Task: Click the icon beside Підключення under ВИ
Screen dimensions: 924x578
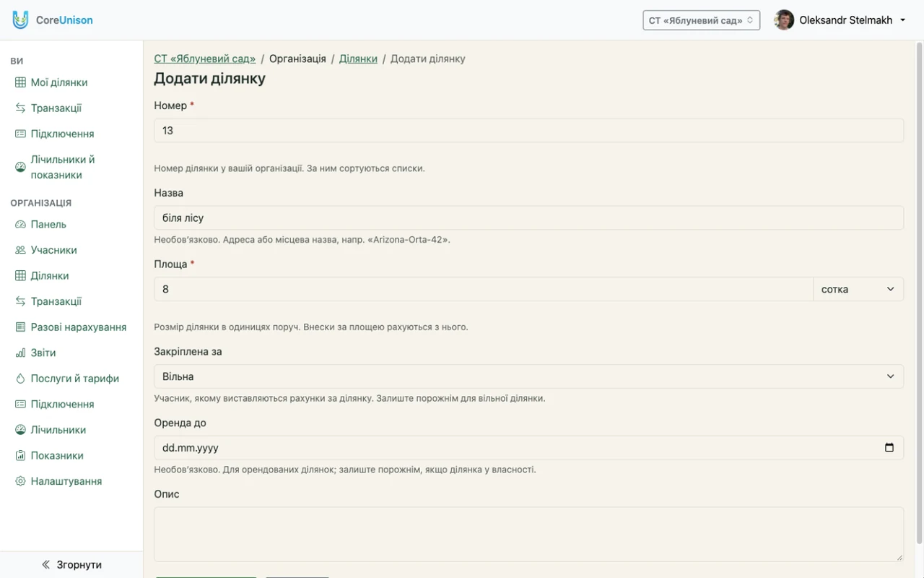Action: pyautogui.click(x=20, y=134)
